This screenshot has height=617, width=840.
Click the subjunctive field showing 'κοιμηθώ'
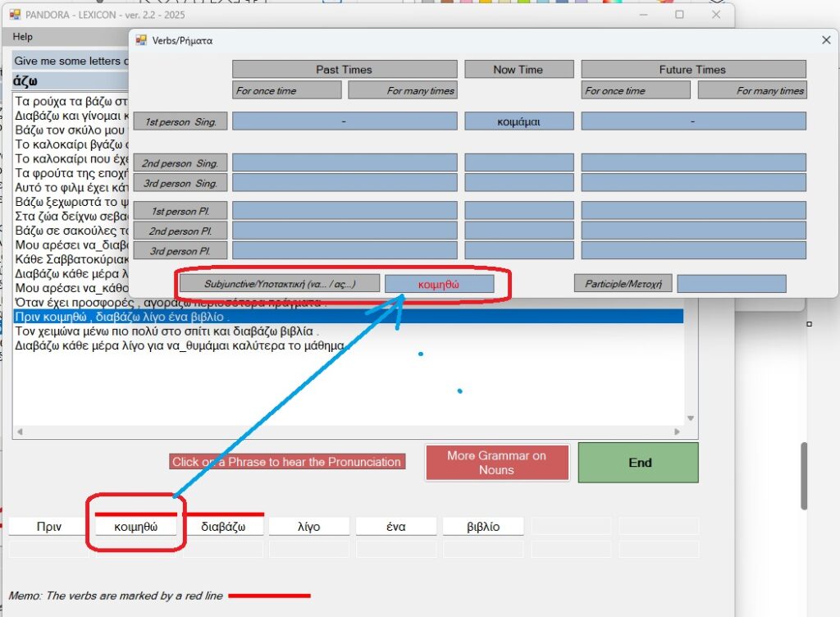coord(439,284)
